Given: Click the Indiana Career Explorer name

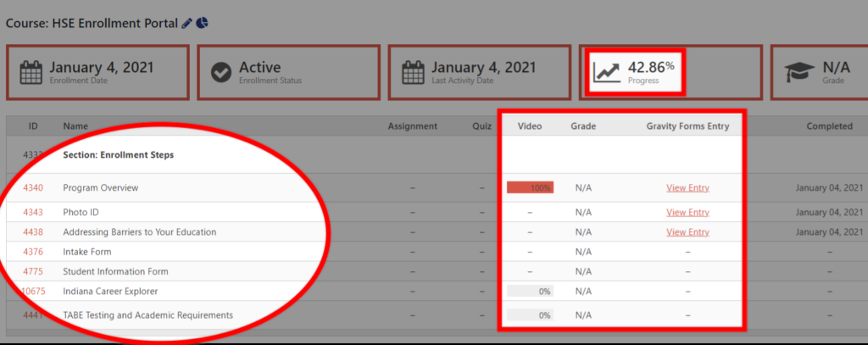Looking at the screenshot, I should tap(110, 292).
